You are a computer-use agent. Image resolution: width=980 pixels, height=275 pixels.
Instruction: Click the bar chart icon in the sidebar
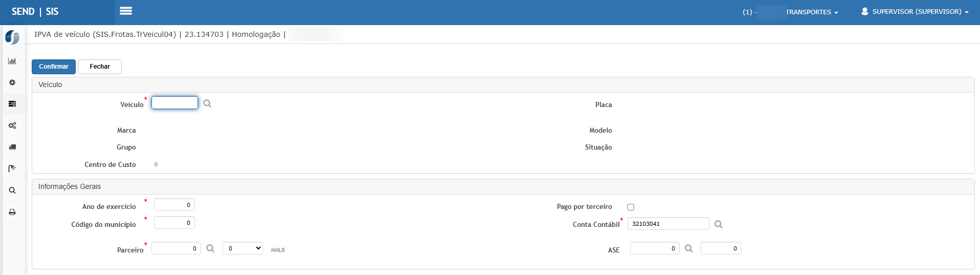[x=12, y=61]
